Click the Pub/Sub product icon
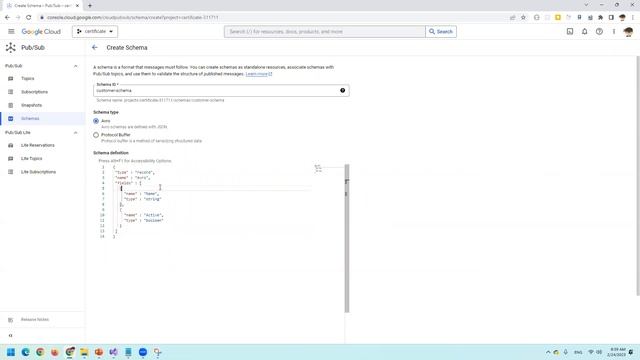 coord(11,47)
